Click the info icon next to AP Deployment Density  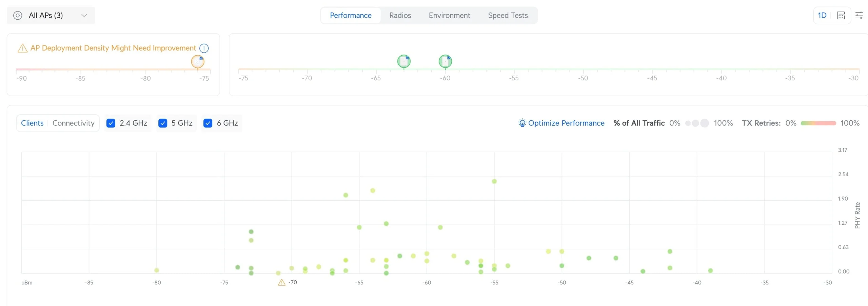point(204,48)
